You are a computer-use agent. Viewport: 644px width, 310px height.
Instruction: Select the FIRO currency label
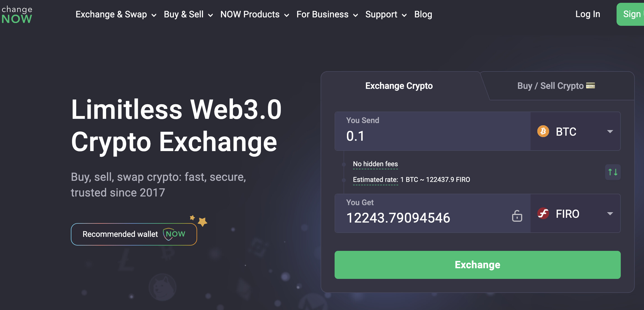coord(567,214)
